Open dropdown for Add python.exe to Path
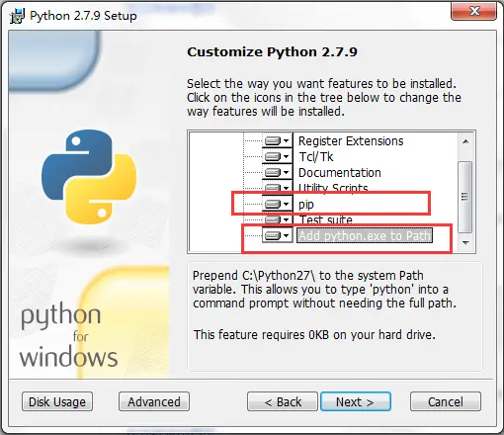 278,235
